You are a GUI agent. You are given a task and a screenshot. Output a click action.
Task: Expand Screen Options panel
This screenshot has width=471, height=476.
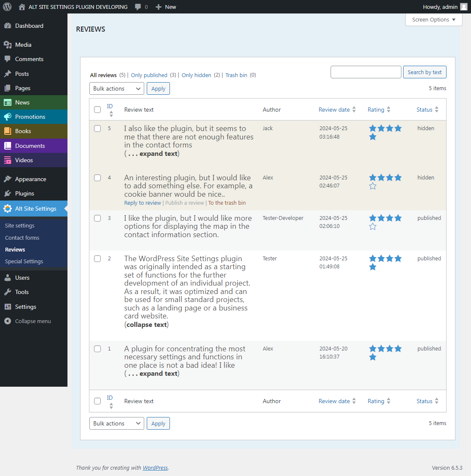tap(433, 20)
